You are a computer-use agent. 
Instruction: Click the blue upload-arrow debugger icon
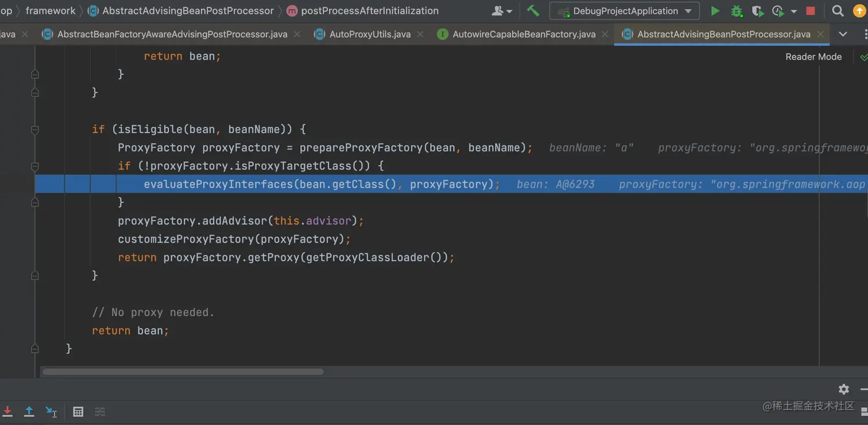[x=29, y=411]
